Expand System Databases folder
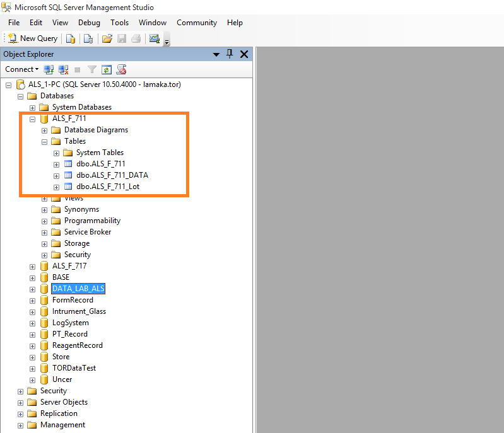The height and width of the screenshot is (433, 504). [x=32, y=108]
